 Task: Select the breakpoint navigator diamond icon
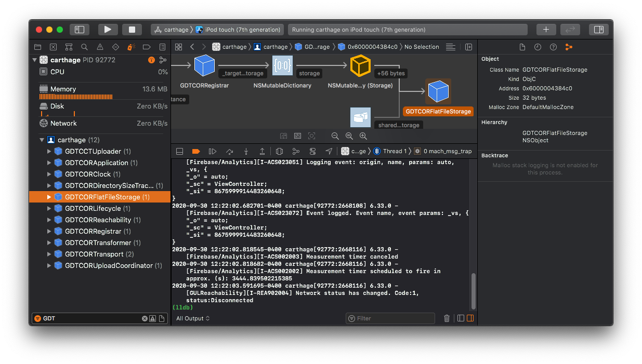tap(114, 47)
